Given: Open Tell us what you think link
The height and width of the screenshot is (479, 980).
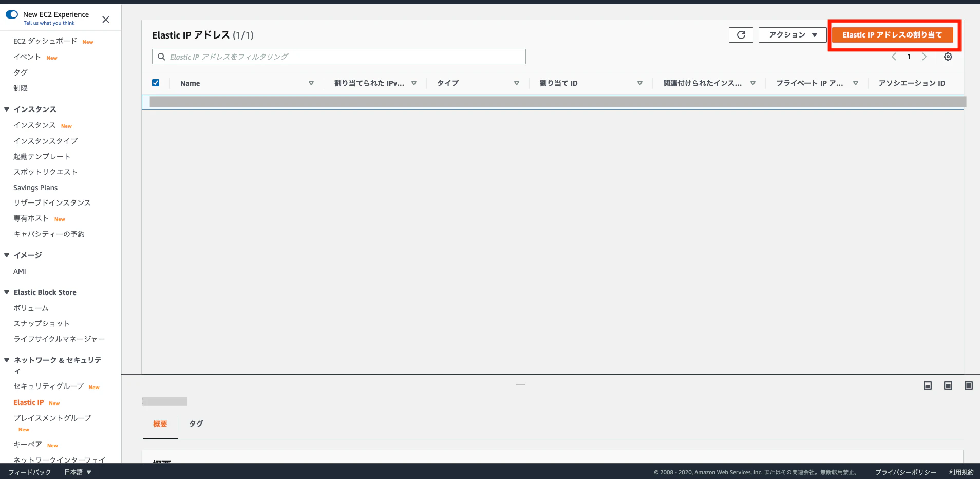Looking at the screenshot, I should tap(49, 23).
